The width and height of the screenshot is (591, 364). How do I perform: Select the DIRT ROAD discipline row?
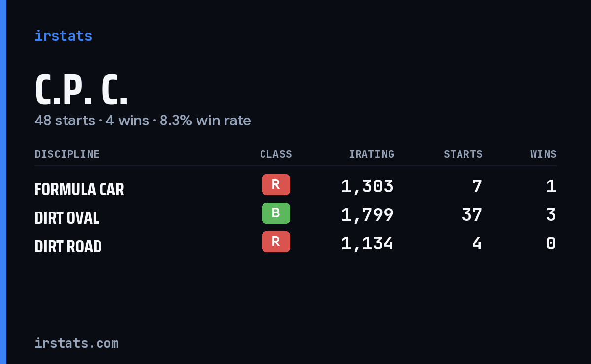click(295, 243)
